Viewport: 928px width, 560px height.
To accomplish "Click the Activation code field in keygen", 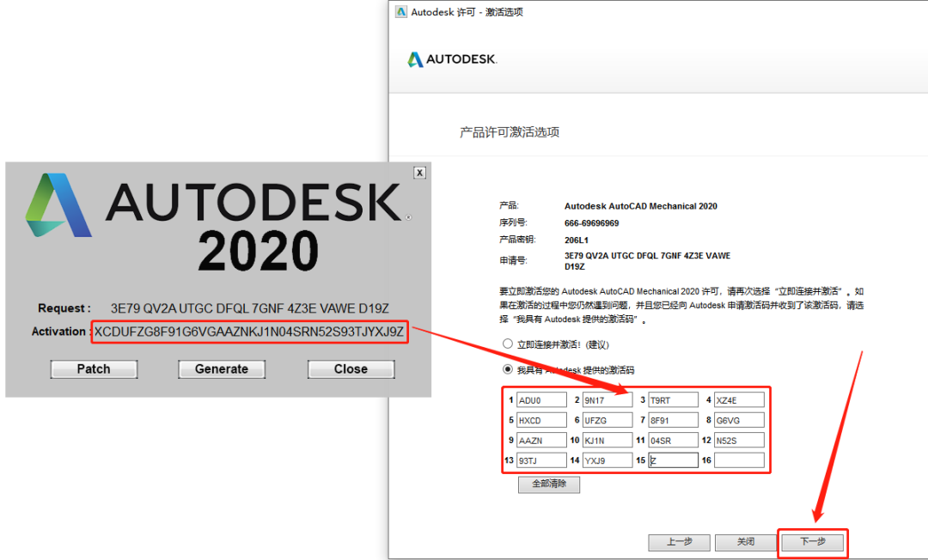I will pyautogui.click(x=249, y=332).
